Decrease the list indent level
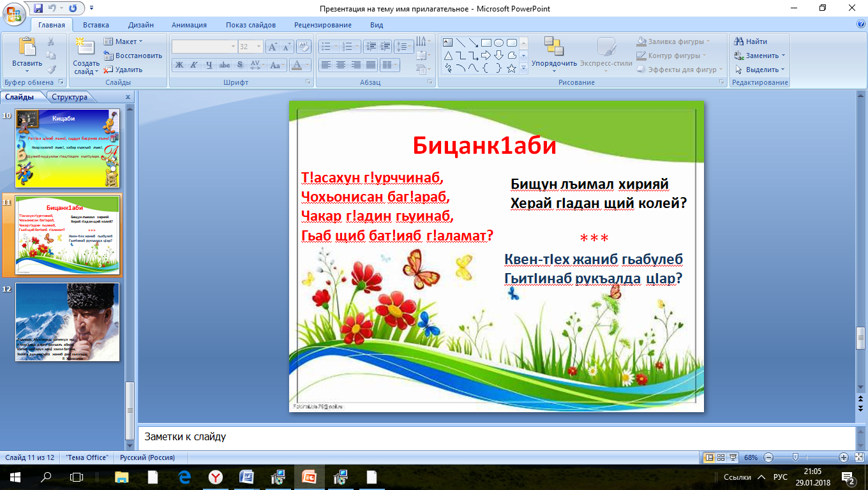The image size is (868, 490). (x=370, y=47)
